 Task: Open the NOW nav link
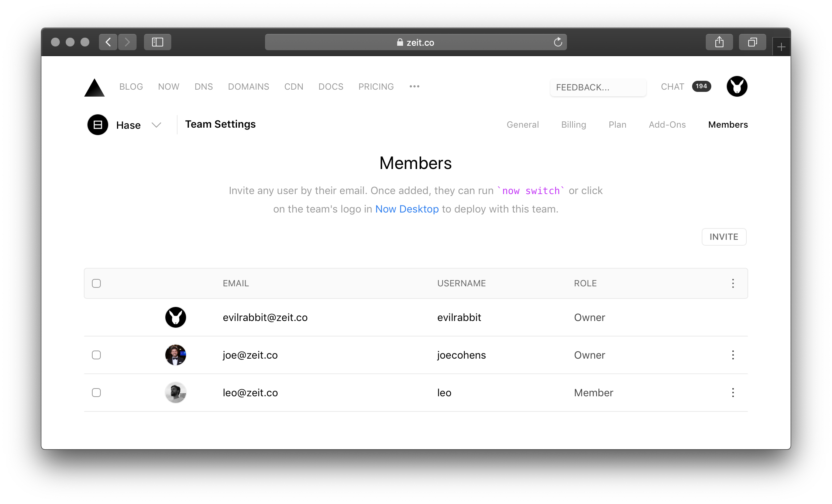(169, 87)
